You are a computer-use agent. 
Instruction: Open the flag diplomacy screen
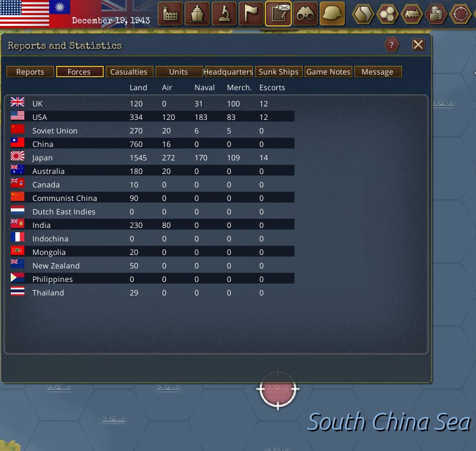tap(251, 14)
